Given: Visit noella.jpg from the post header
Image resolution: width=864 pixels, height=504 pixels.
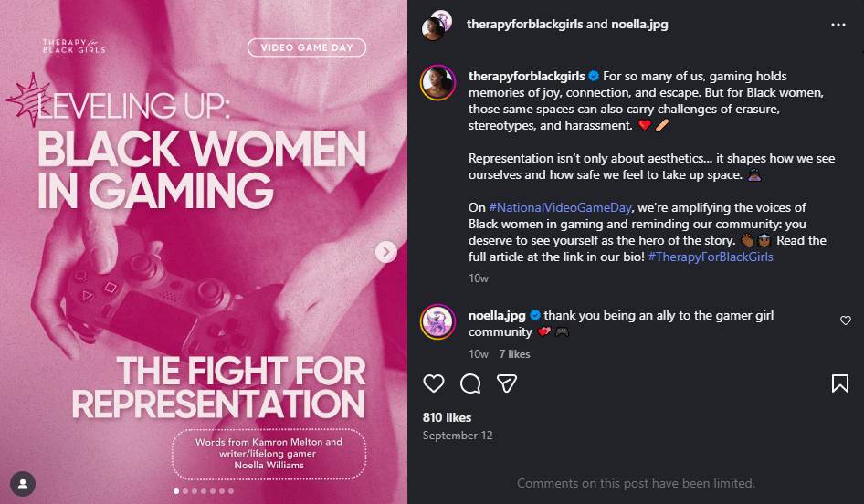Looking at the screenshot, I should pos(639,25).
